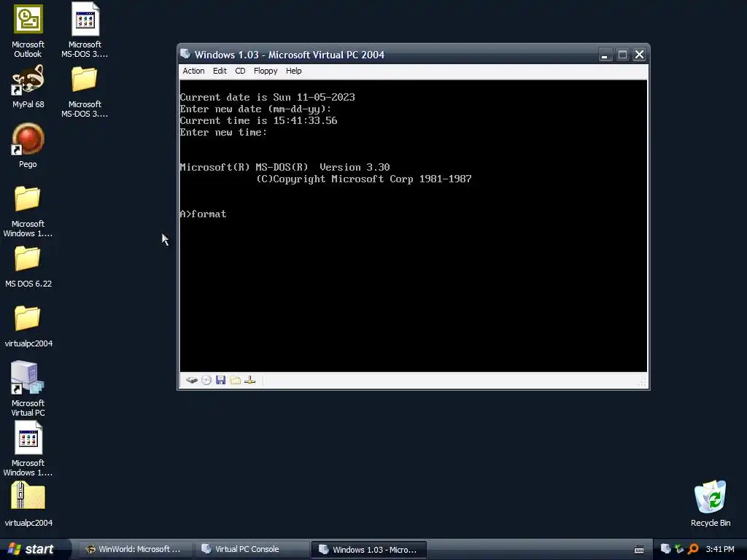
Task: Select the Microsoft Outlook desktop icon
Action: [x=28, y=19]
